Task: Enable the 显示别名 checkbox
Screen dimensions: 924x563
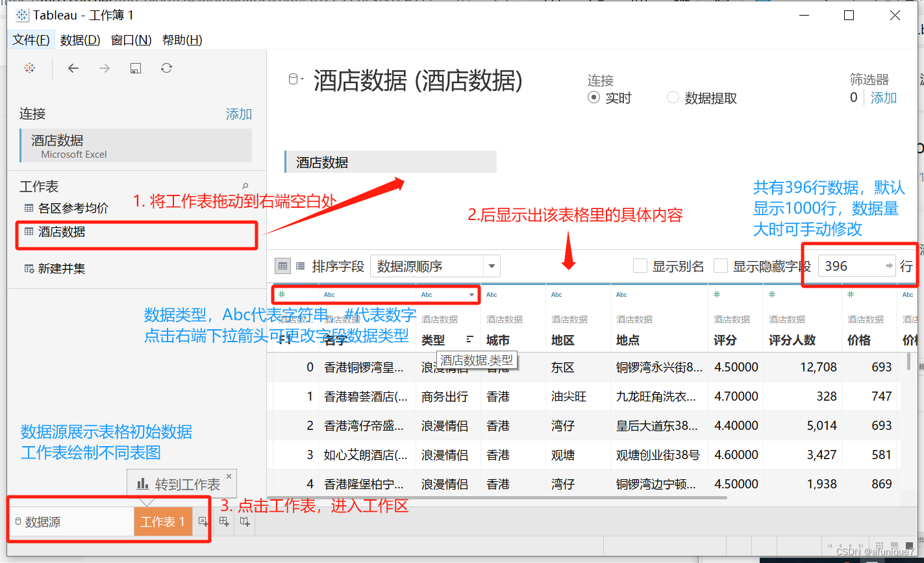Action: (640, 265)
